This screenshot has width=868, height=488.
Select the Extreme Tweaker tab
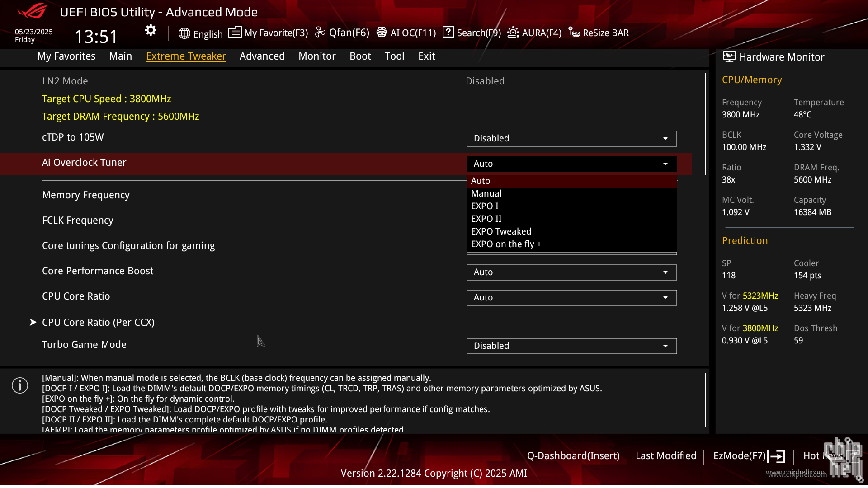pos(186,56)
